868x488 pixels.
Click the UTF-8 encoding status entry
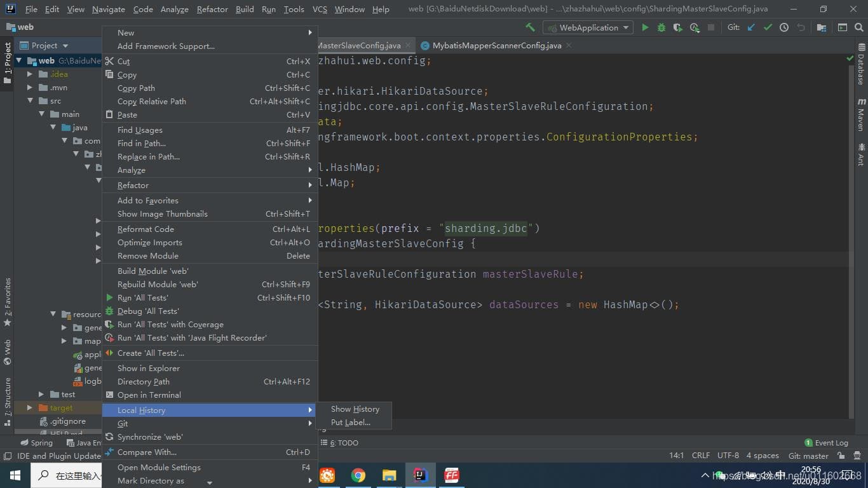pyautogui.click(x=728, y=456)
